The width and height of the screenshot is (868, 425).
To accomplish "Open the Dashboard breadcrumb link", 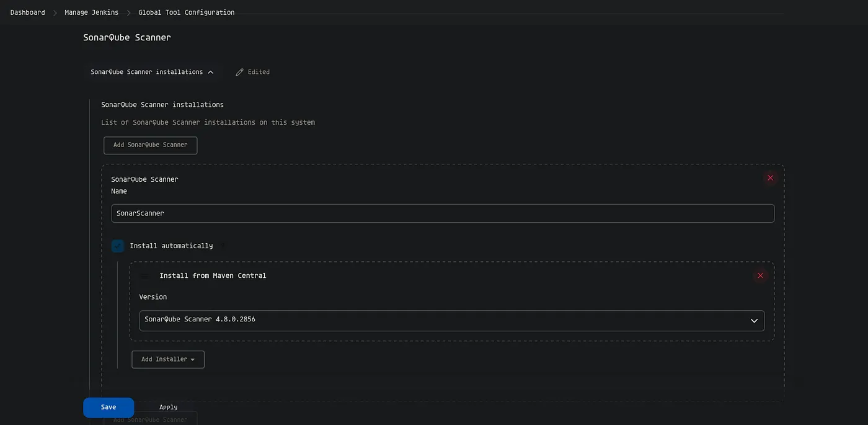I will [x=27, y=12].
